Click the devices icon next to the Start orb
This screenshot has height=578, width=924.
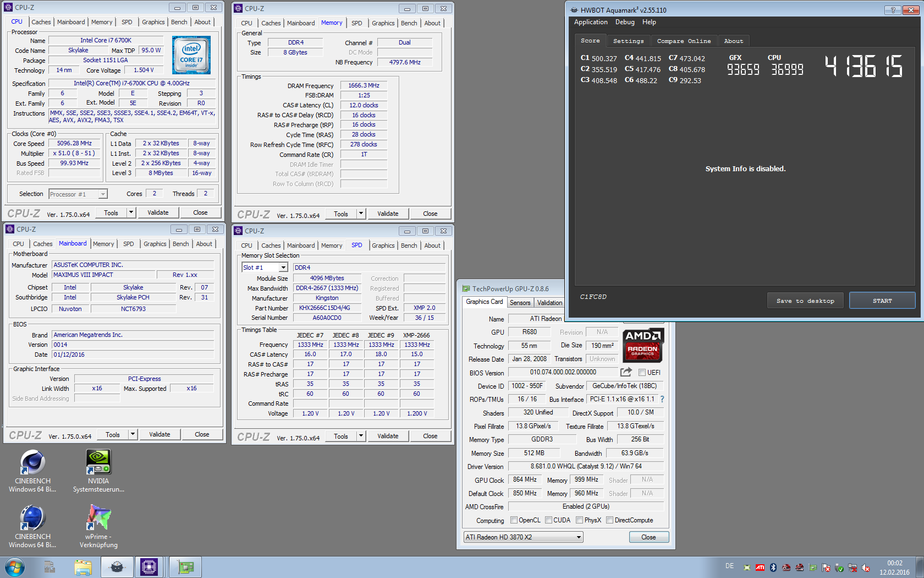[x=50, y=567]
